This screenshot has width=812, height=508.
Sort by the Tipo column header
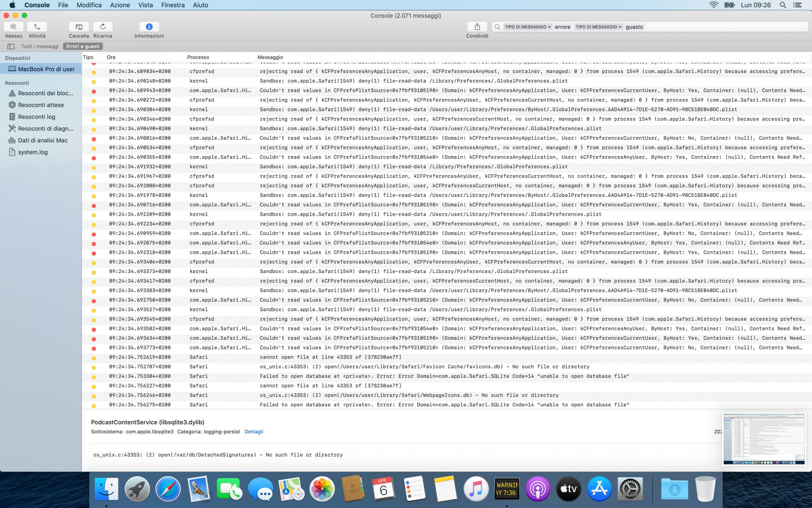pos(93,57)
